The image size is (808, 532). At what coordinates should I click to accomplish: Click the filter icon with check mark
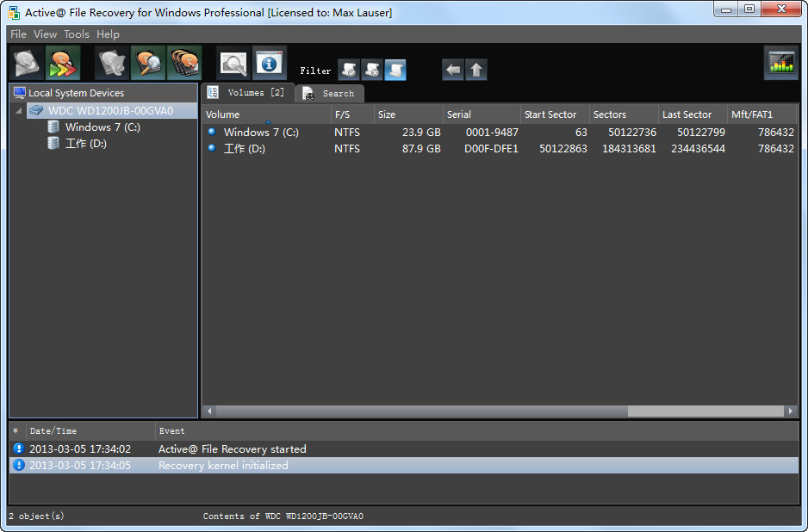(x=349, y=70)
